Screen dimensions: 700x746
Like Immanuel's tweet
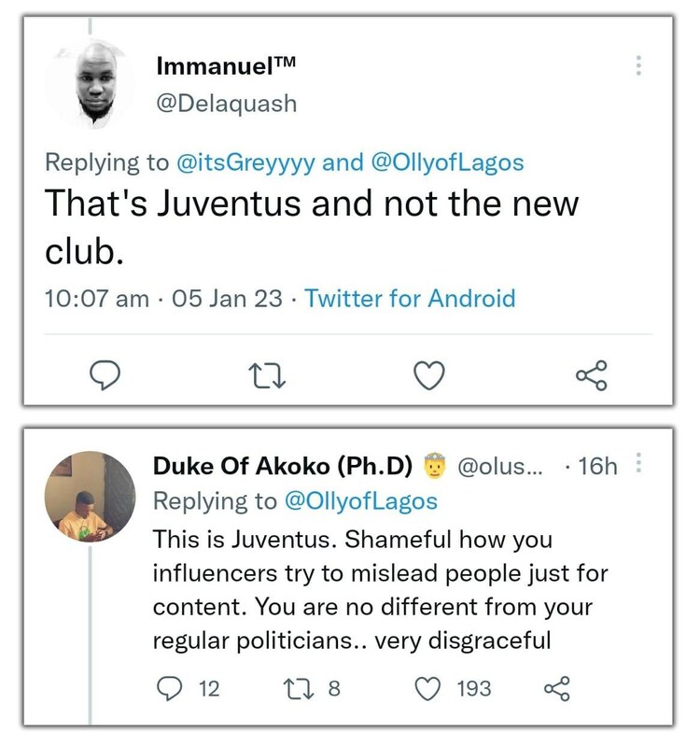428,374
